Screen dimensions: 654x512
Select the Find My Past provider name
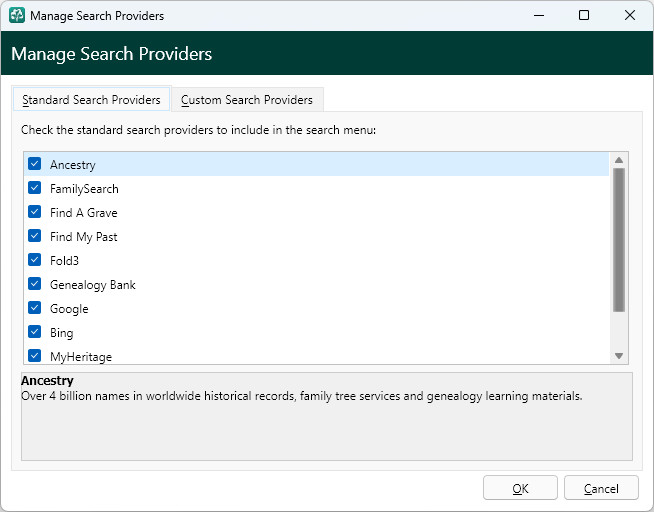[x=83, y=237]
